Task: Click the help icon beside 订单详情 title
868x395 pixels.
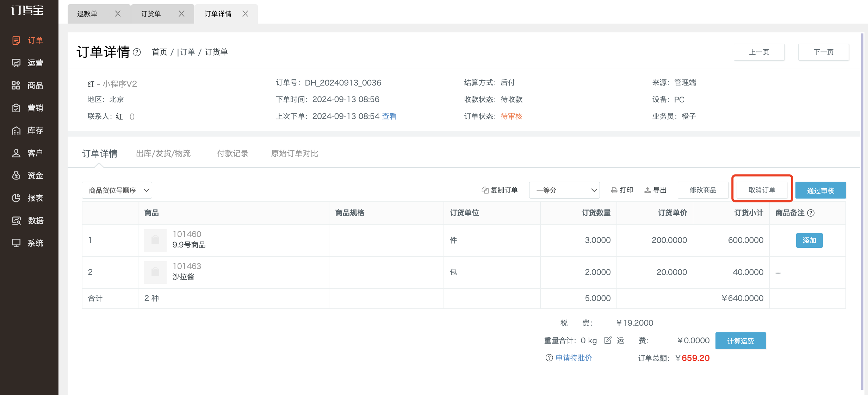Action: pyautogui.click(x=137, y=52)
